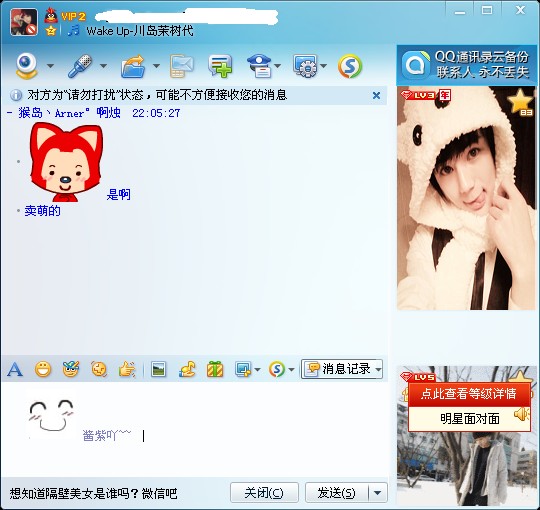Click the 关闭(C) close button
This screenshot has height=510, width=540.
[264, 493]
